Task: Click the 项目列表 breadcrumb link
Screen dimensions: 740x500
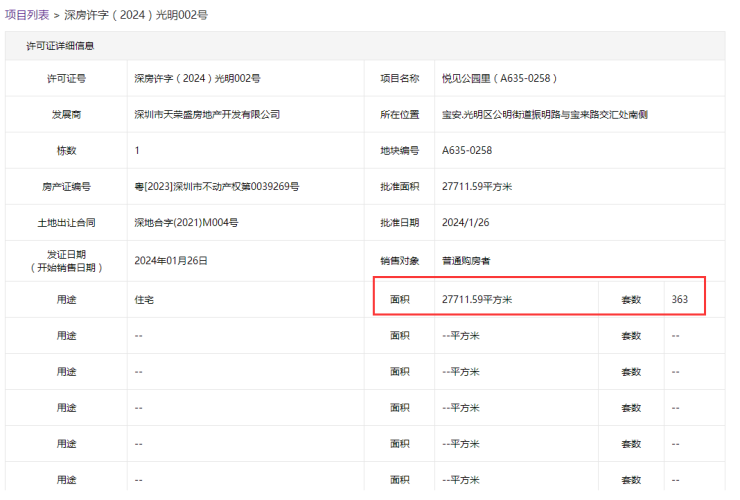Action: pyautogui.click(x=27, y=15)
